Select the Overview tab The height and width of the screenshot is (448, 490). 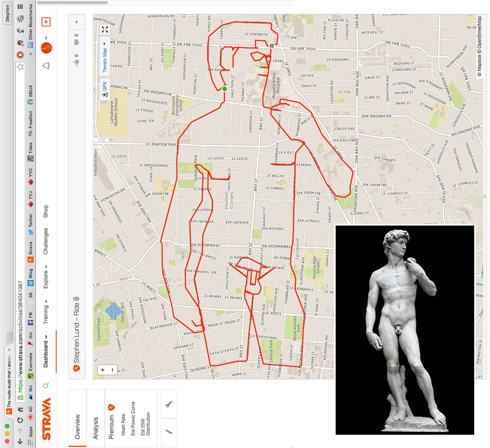(x=77, y=426)
